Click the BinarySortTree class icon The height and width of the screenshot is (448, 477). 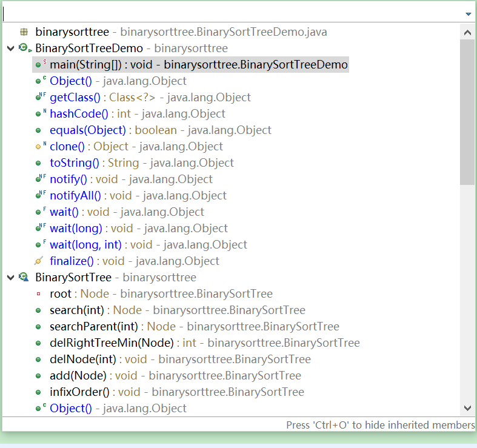point(24,277)
